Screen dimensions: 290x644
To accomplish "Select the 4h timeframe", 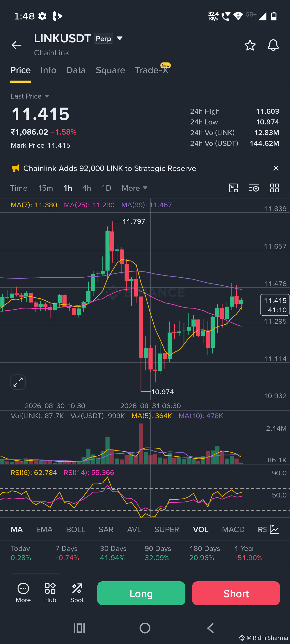I will click(x=87, y=188).
